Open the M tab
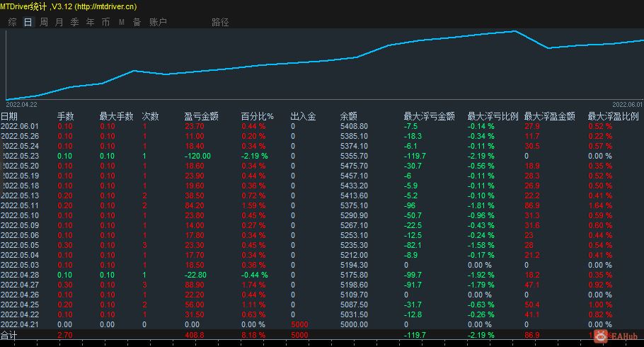 (122, 22)
